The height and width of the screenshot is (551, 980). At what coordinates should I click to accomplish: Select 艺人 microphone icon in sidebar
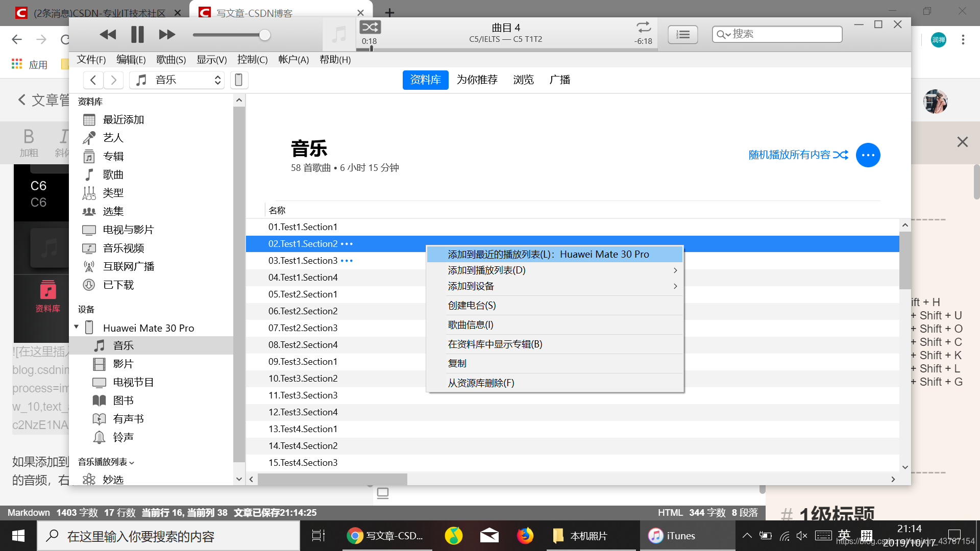(89, 138)
